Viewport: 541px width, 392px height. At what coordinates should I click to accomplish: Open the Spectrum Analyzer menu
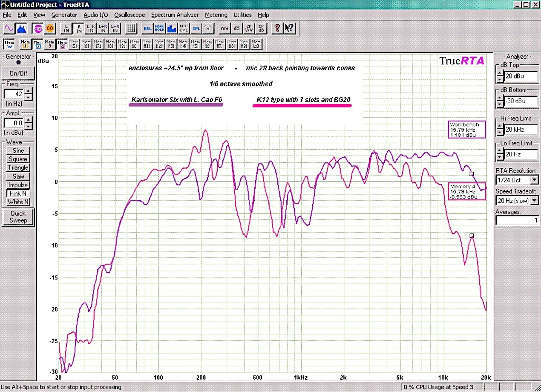click(175, 15)
